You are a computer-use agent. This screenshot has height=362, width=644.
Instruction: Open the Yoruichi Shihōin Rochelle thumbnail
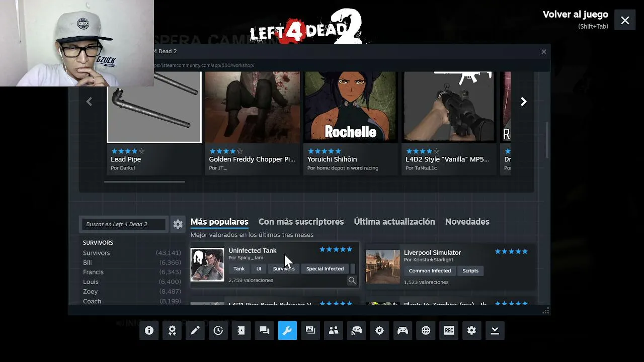pos(351,107)
